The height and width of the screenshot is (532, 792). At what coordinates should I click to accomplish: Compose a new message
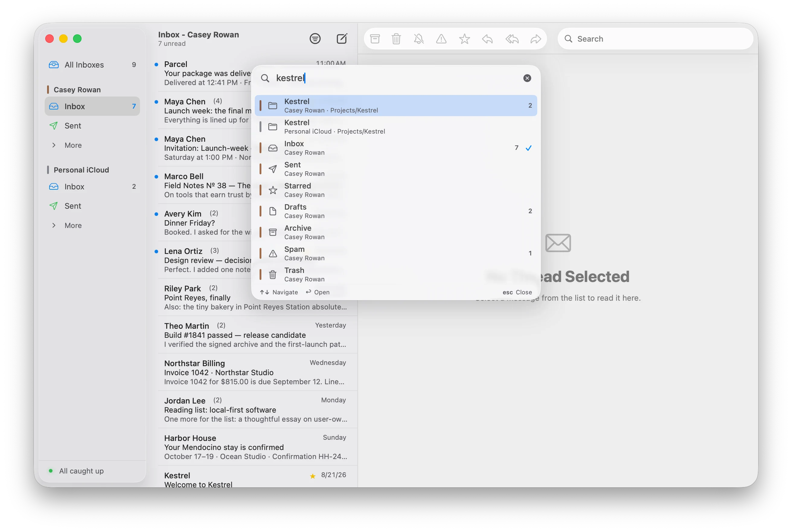tap(341, 39)
